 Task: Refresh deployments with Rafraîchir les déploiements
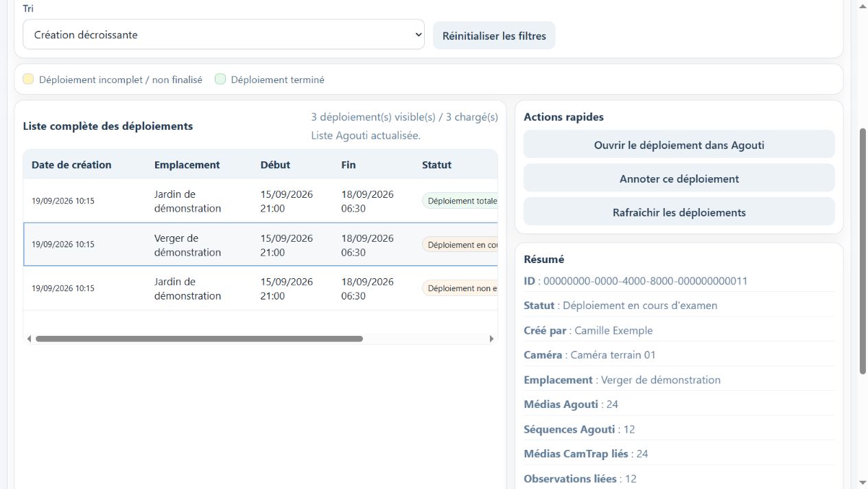click(679, 212)
